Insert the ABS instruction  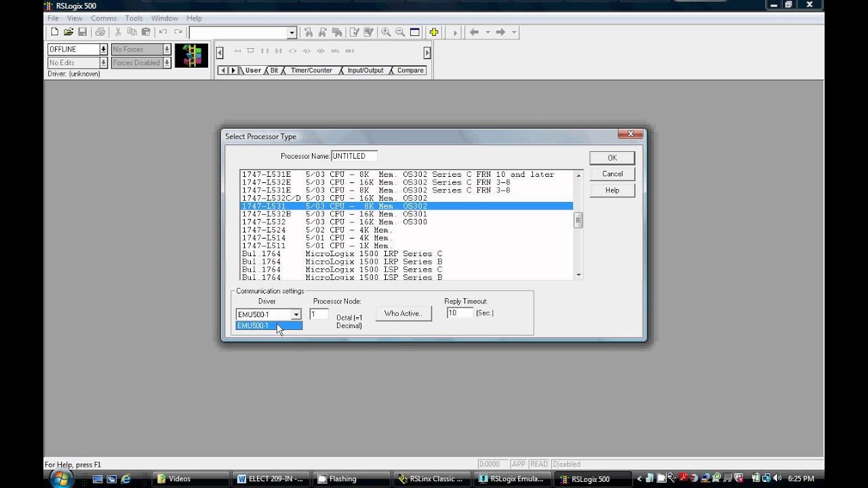(349, 51)
